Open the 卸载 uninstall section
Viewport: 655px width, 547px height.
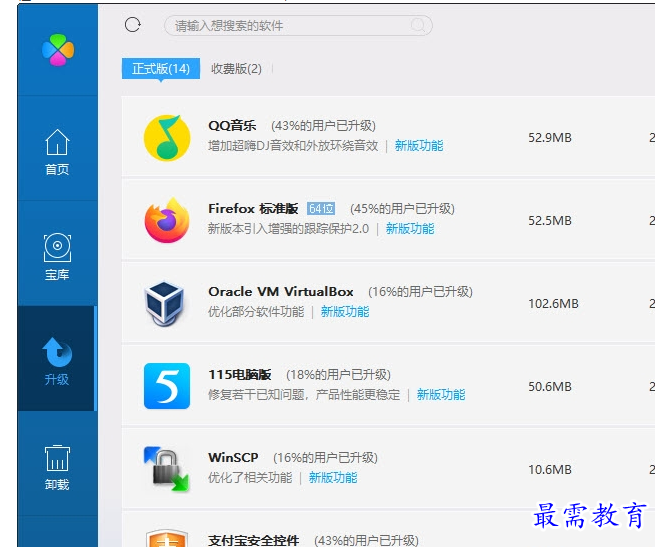point(57,467)
